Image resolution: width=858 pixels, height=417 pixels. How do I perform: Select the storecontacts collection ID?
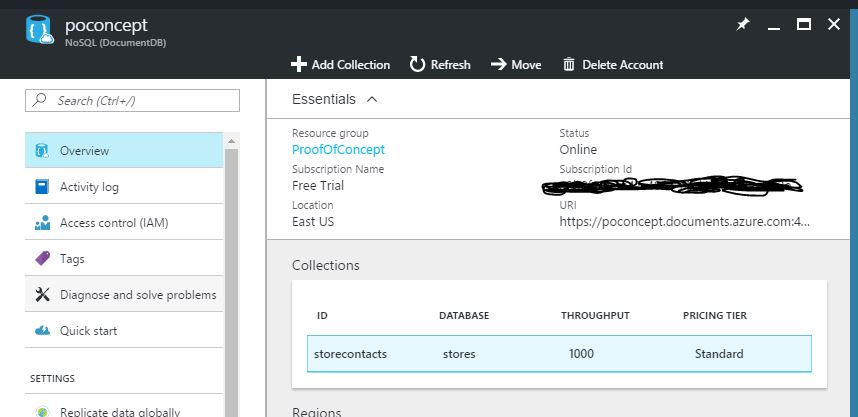tap(350, 354)
